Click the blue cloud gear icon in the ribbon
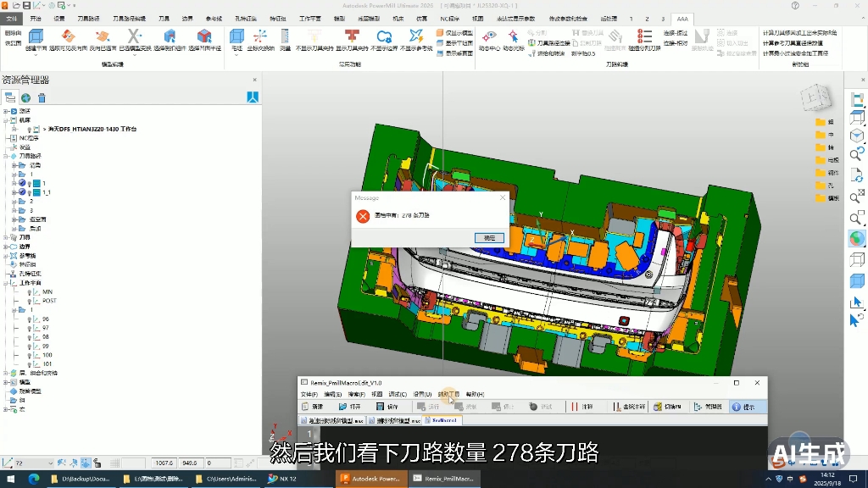The width and height of the screenshot is (868, 488). pyautogui.click(x=384, y=36)
